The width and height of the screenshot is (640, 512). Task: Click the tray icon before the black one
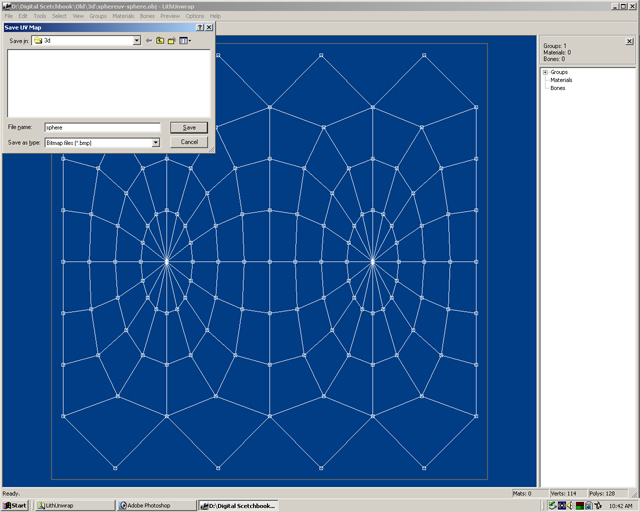(589, 505)
